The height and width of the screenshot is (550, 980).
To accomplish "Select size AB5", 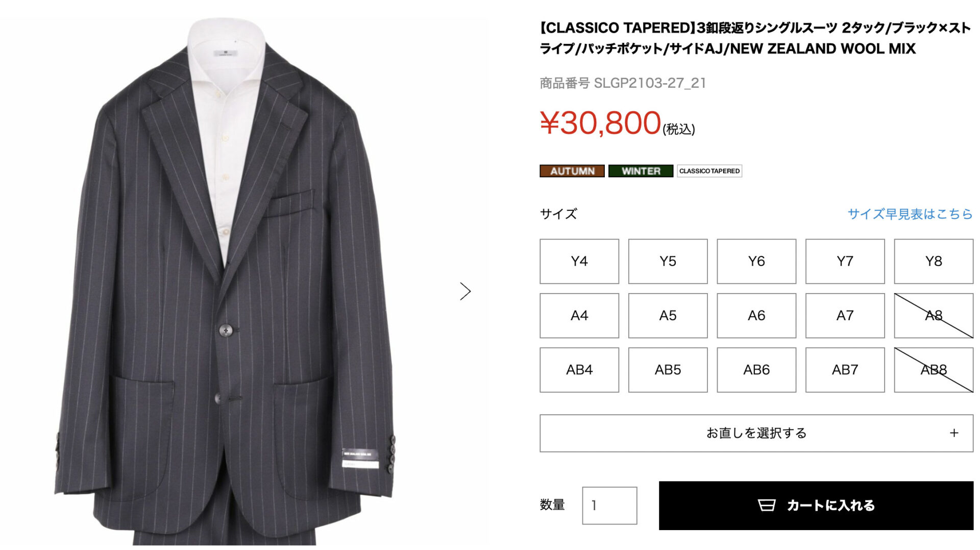I will tap(668, 370).
